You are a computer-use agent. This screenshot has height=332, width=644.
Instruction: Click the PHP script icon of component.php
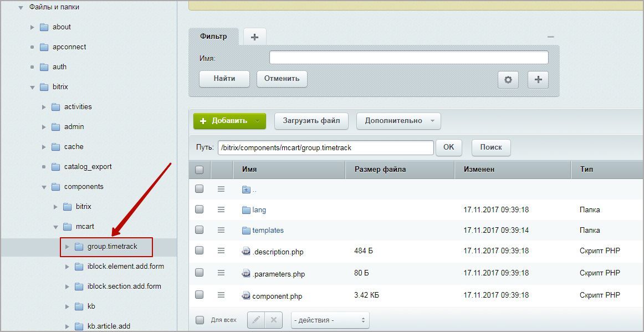point(244,296)
